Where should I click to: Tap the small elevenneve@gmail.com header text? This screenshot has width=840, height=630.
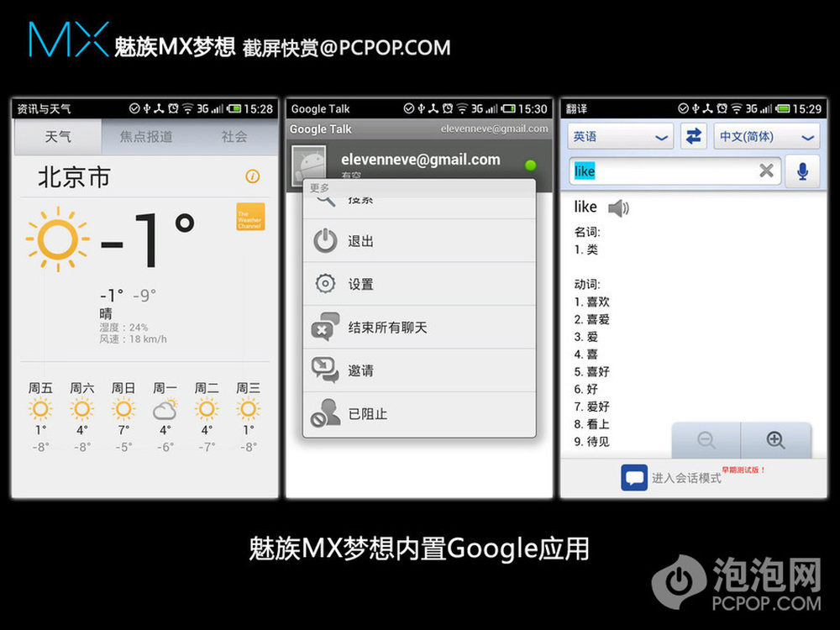coord(495,129)
